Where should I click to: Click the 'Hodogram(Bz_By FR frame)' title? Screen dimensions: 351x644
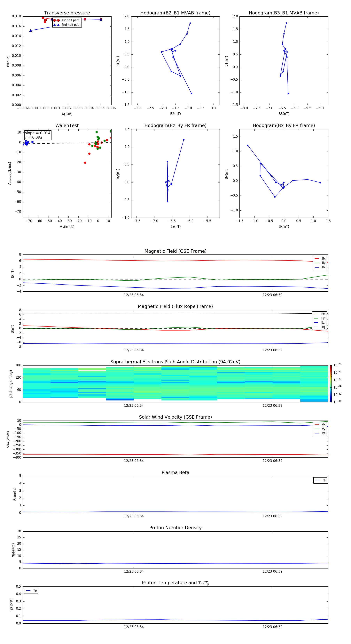[175, 125]
